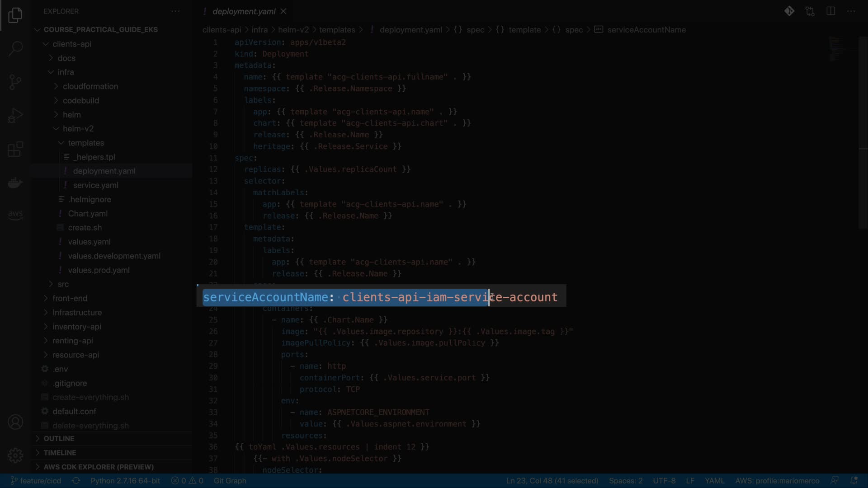Open the Extensions view
Viewport: 868px width, 488px height.
(x=15, y=149)
